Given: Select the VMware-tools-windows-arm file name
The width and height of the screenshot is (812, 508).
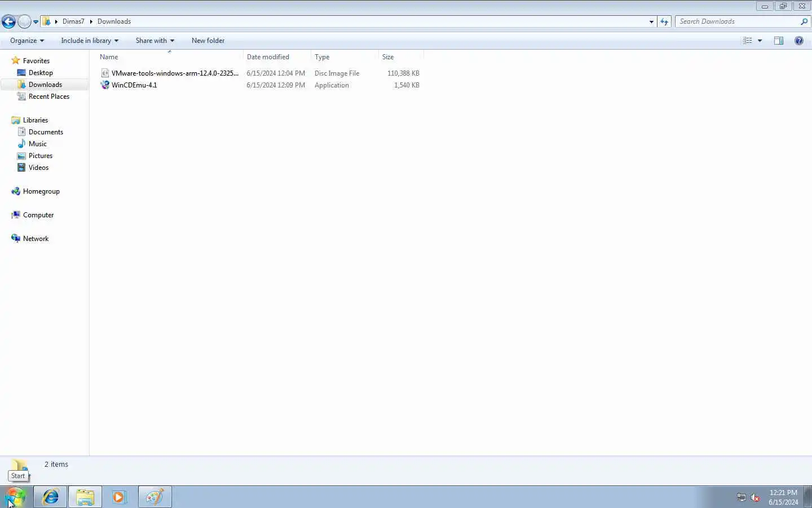Looking at the screenshot, I should [175, 73].
